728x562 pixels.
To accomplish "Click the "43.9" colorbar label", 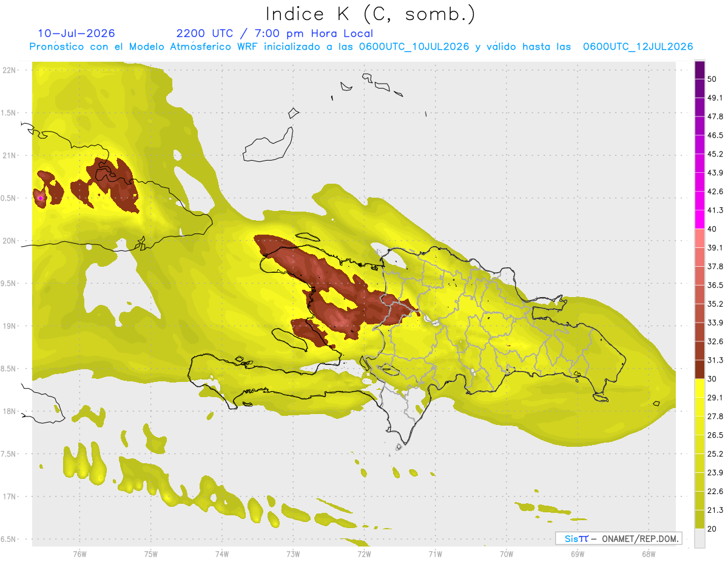I will click(715, 173).
